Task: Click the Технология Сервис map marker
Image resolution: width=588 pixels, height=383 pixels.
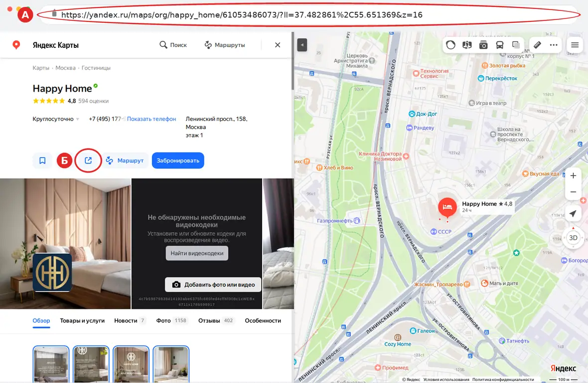Action: [416, 73]
